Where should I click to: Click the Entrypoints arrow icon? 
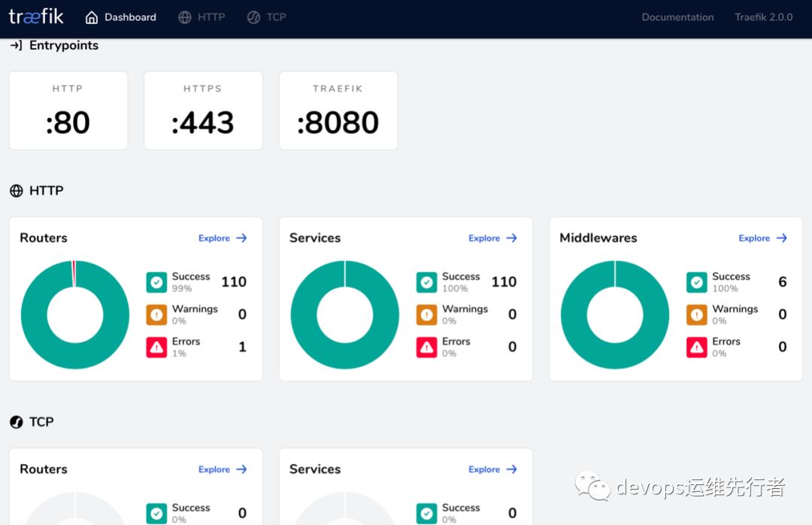click(x=16, y=46)
